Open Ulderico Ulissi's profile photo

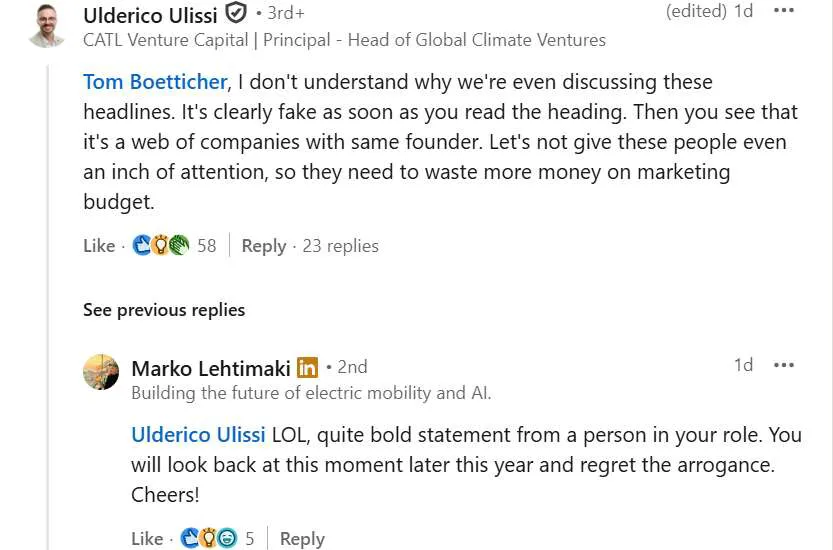click(x=46, y=25)
